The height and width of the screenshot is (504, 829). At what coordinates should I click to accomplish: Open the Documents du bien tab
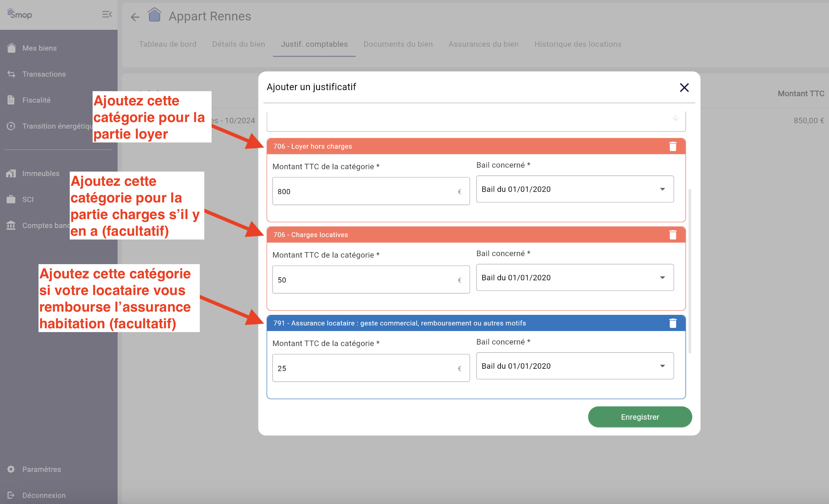click(x=398, y=44)
